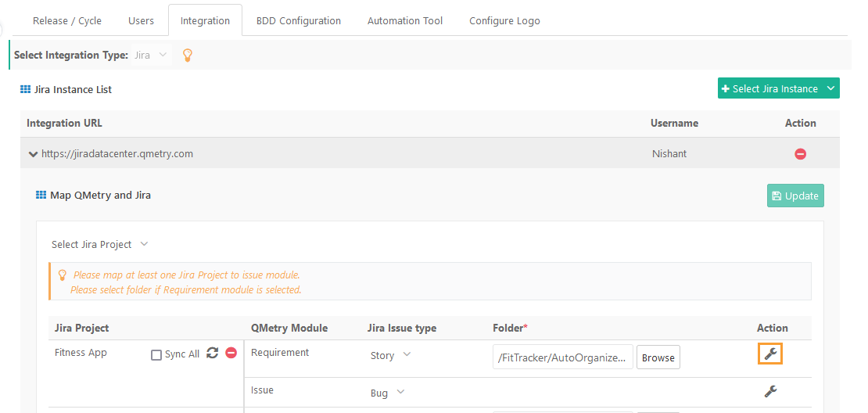Screen dimensions: 868x413
Task: Enable the Sync All checkbox
Action: coord(156,354)
